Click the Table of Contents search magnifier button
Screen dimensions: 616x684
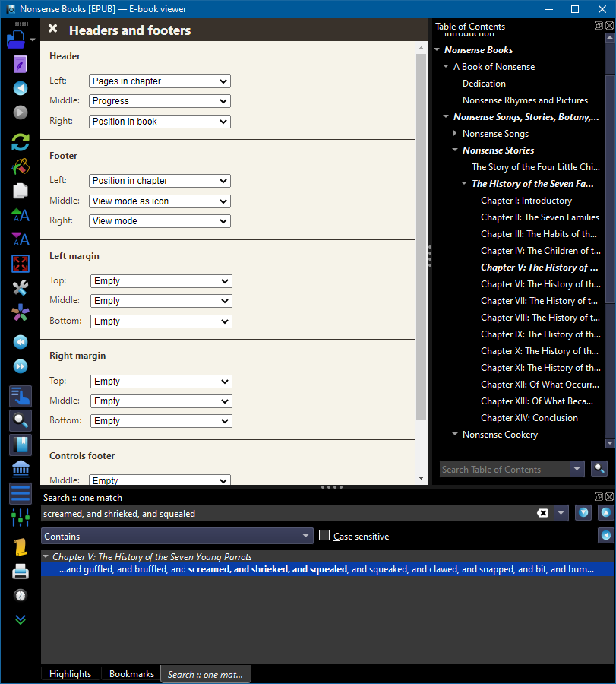[x=599, y=469]
